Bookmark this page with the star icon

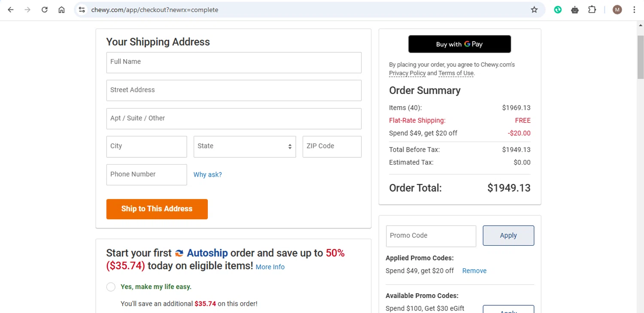pyautogui.click(x=534, y=9)
